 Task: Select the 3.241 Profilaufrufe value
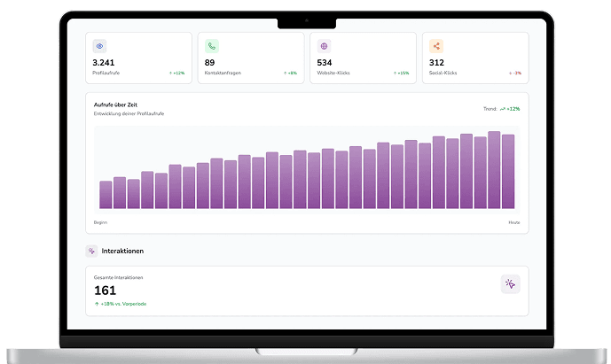point(103,62)
